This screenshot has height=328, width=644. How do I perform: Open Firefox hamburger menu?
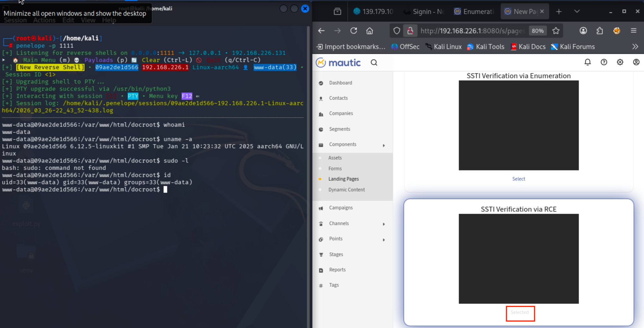click(x=634, y=31)
